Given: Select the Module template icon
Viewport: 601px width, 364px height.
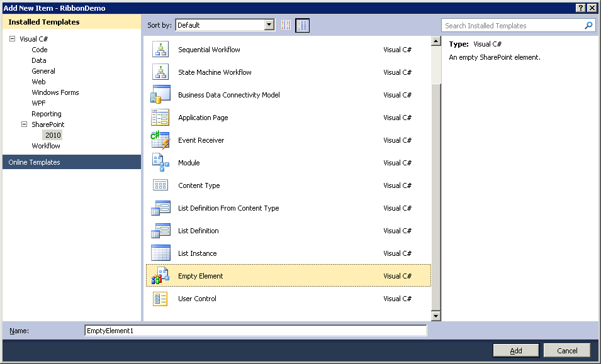Looking at the screenshot, I should [160, 162].
